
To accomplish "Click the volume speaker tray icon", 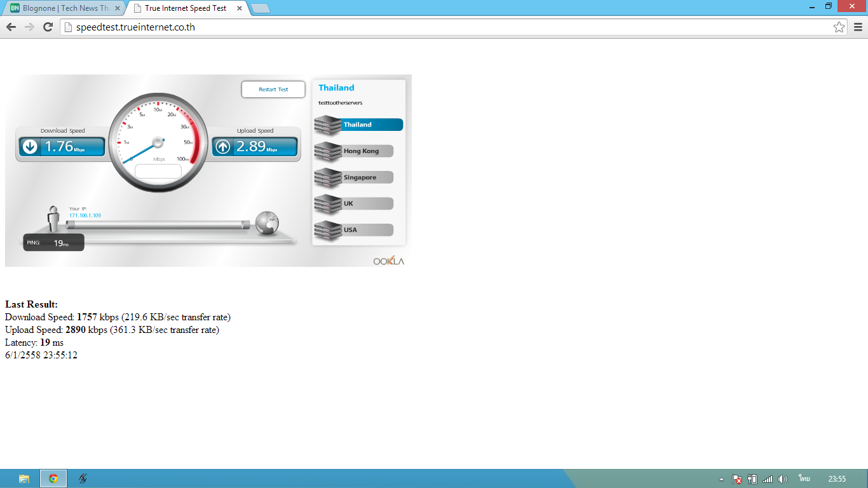I will click(x=783, y=479).
